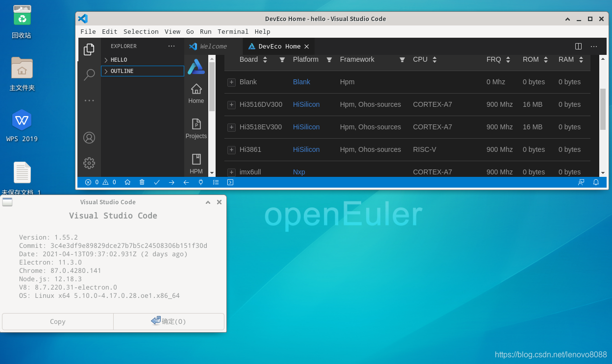Open HiSilicon link in Hi3861 row
The height and width of the screenshot is (364, 612).
306,149
